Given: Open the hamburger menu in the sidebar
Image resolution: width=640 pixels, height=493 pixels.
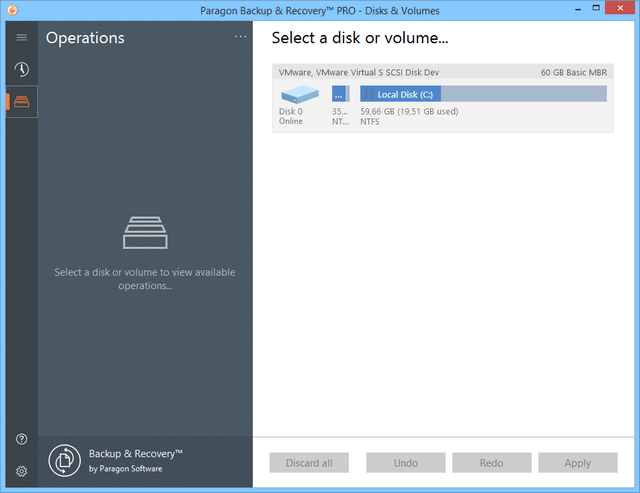Looking at the screenshot, I should (x=22, y=38).
